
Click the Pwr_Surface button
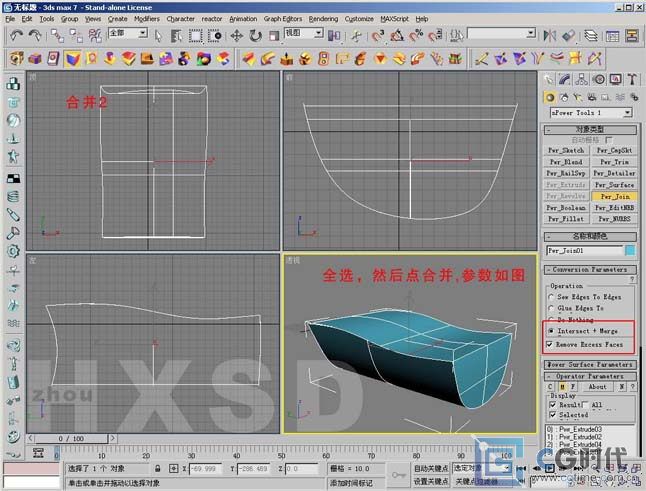(615, 185)
